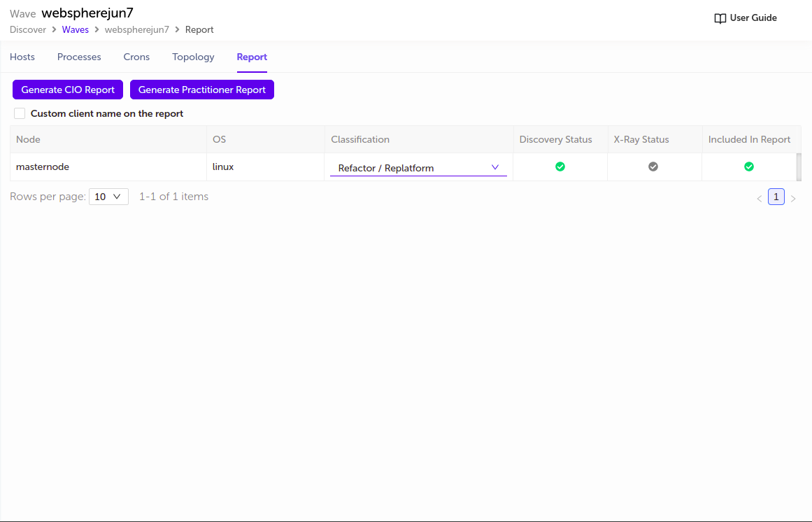The height and width of the screenshot is (522, 812).
Task: Click the User Guide link text
Action: point(753,18)
